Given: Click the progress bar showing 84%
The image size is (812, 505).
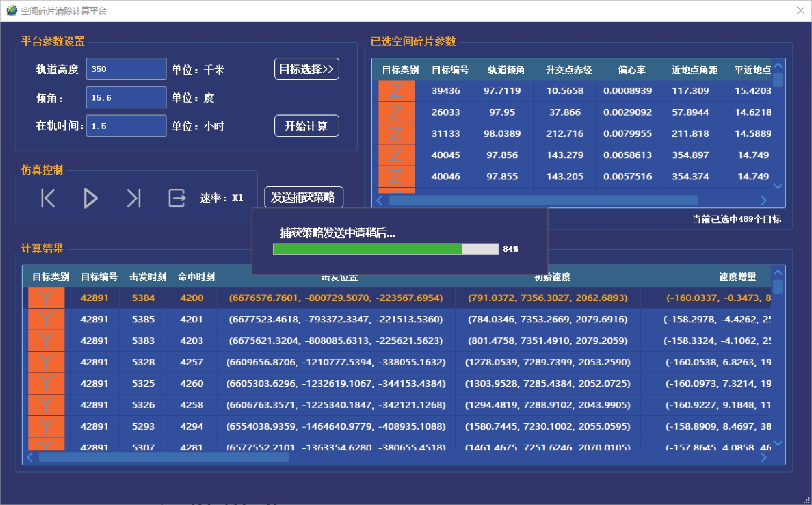Looking at the screenshot, I should point(386,249).
